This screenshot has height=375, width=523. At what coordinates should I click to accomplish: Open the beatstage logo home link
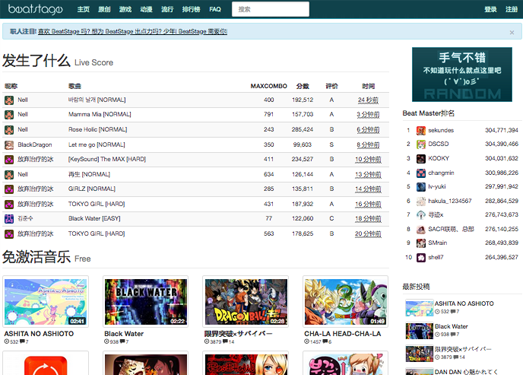pyautogui.click(x=35, y=9)
